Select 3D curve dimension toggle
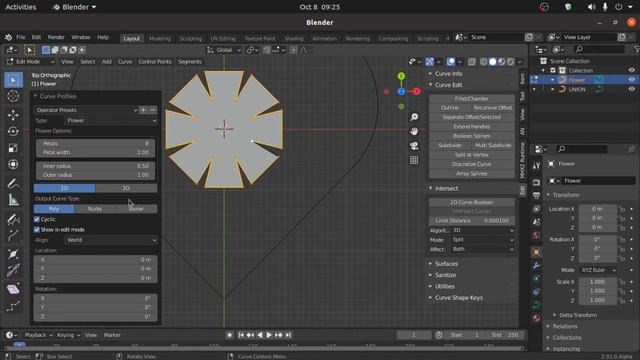This screenshot has height=360, width=640. [126, 188]
